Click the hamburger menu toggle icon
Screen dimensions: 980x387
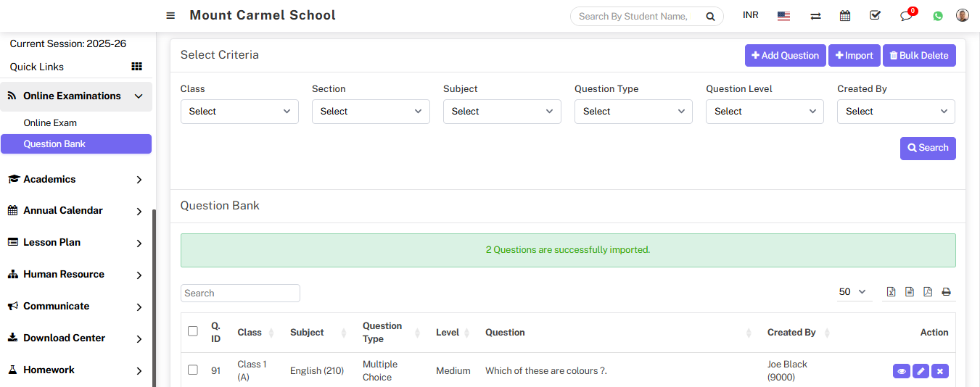(170, 16)
